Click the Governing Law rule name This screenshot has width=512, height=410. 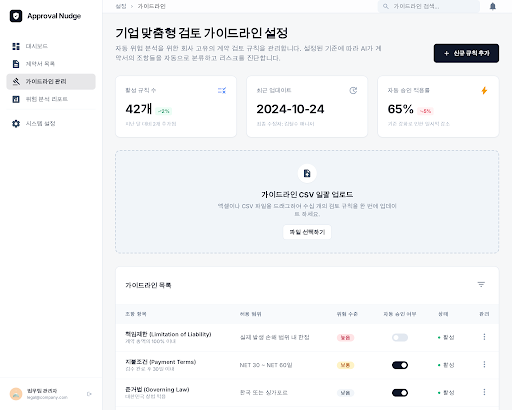(157, 389)
